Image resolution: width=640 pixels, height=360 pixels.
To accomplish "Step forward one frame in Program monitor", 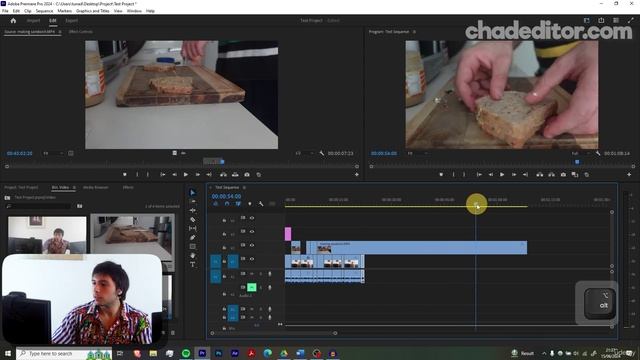I will pos(514,175).
